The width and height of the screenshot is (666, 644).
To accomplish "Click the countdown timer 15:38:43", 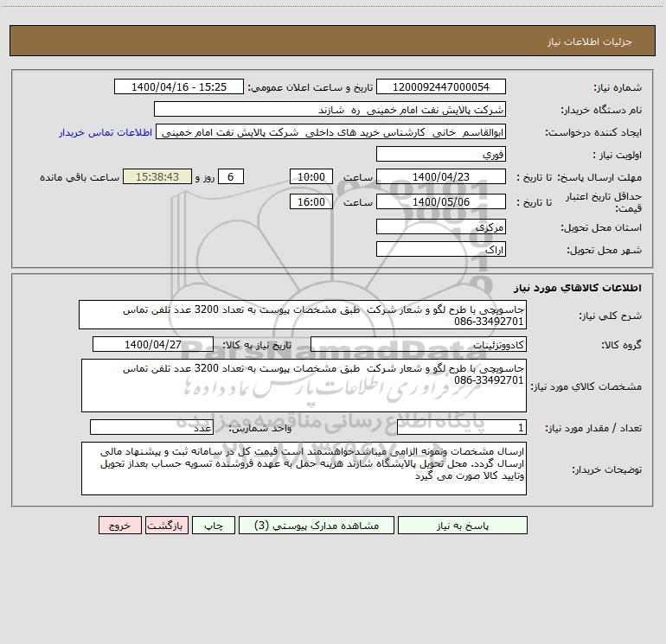I will (157, 176).
